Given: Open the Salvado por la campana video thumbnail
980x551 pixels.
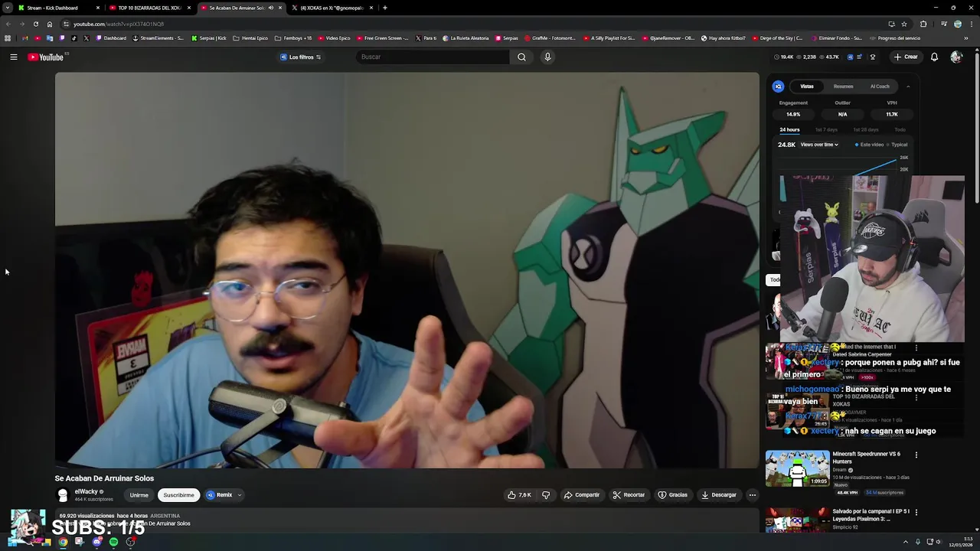Looking at the screenshot, I should coord(797,520).
